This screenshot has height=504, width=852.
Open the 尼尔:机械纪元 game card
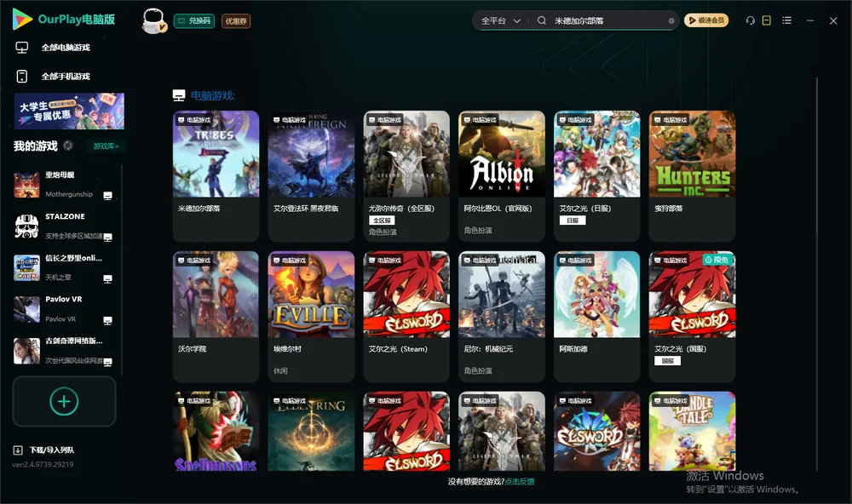coord(502,317)
